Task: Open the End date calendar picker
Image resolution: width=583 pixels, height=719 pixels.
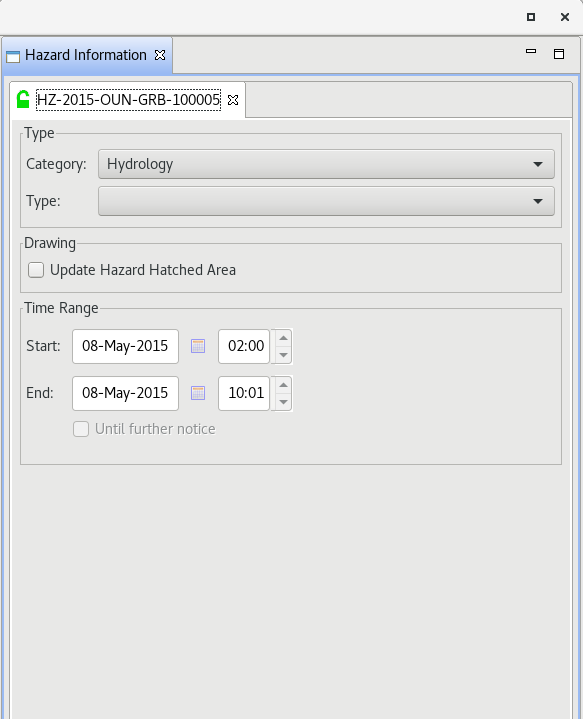Action: pos(198,393)
